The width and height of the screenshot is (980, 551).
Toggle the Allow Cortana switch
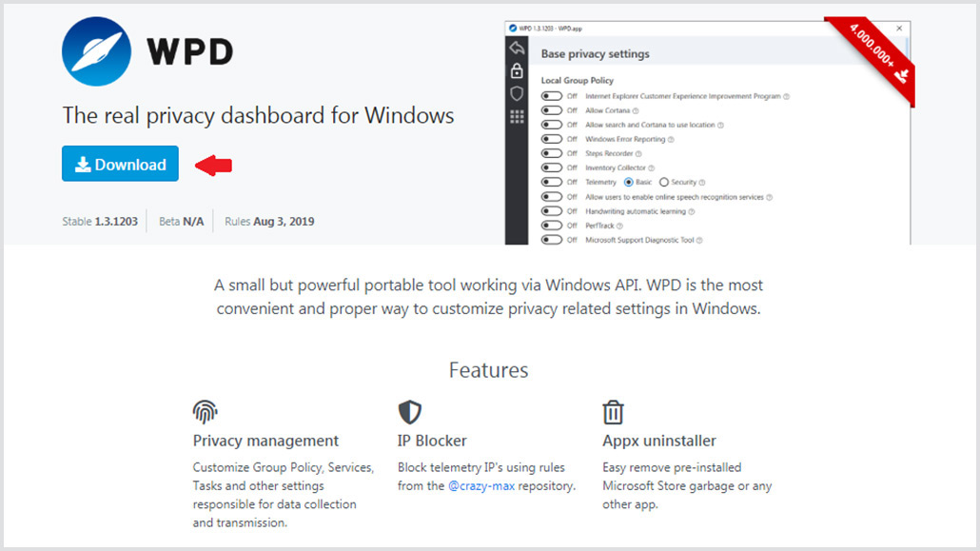click(551, 110)
